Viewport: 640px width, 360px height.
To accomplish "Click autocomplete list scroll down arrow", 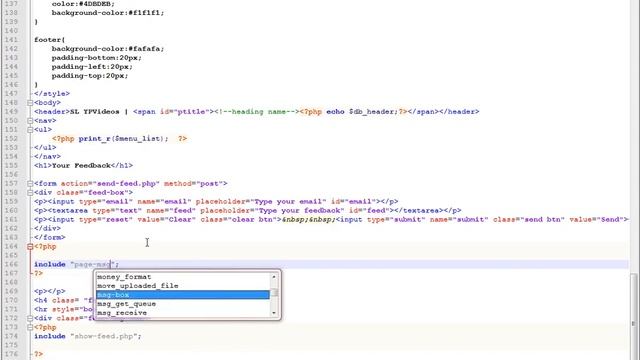I will [274, 313].
